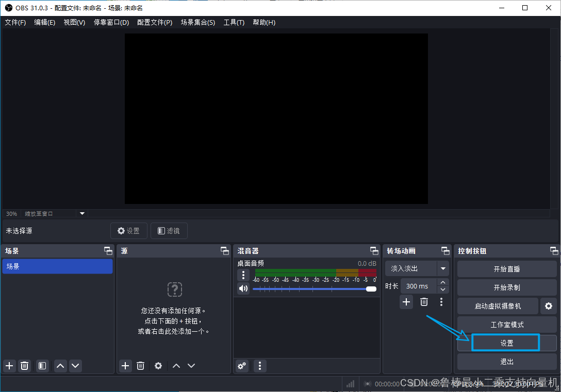Click the 30% zoom percentage label
Screen dimensions: 561x392
point(11,214)
